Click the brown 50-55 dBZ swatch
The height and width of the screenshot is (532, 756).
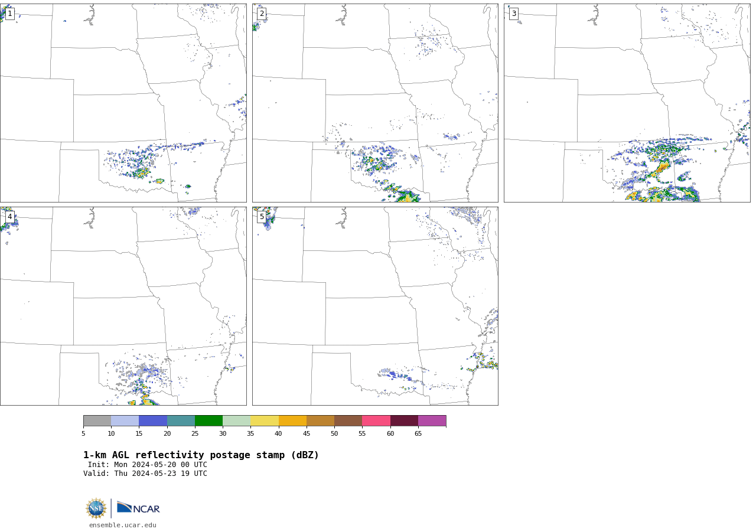pyautogui.click(x=348, y=421)
